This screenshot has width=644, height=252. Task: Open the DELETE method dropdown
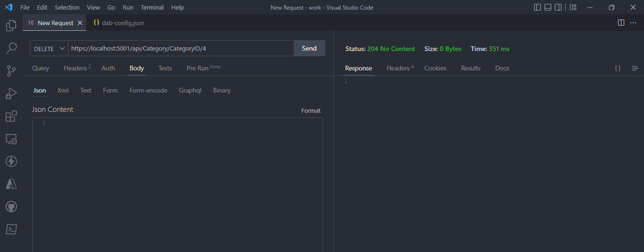[49, 48]
